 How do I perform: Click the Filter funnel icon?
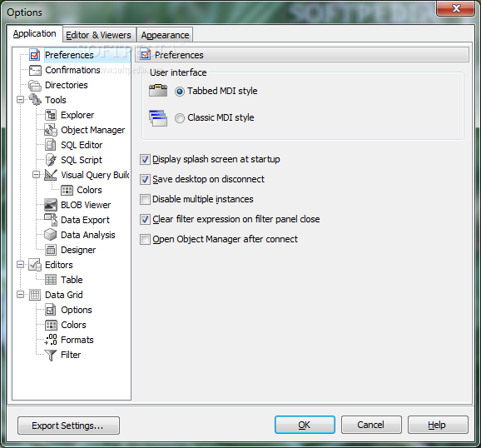51,356
